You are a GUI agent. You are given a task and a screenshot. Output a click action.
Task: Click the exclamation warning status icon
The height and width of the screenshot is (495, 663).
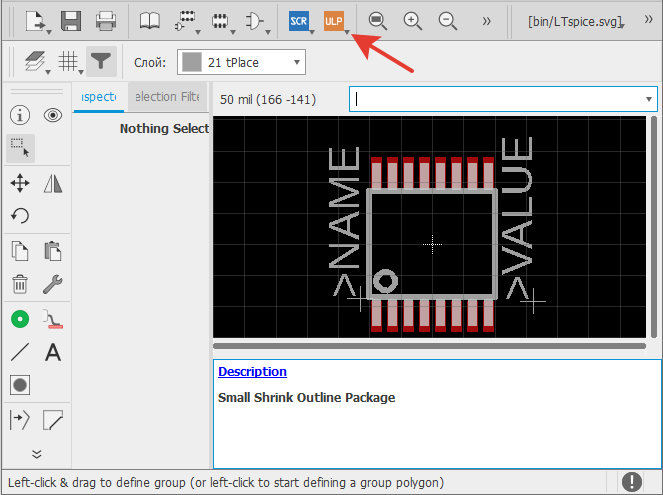click(x=632, y=482)
